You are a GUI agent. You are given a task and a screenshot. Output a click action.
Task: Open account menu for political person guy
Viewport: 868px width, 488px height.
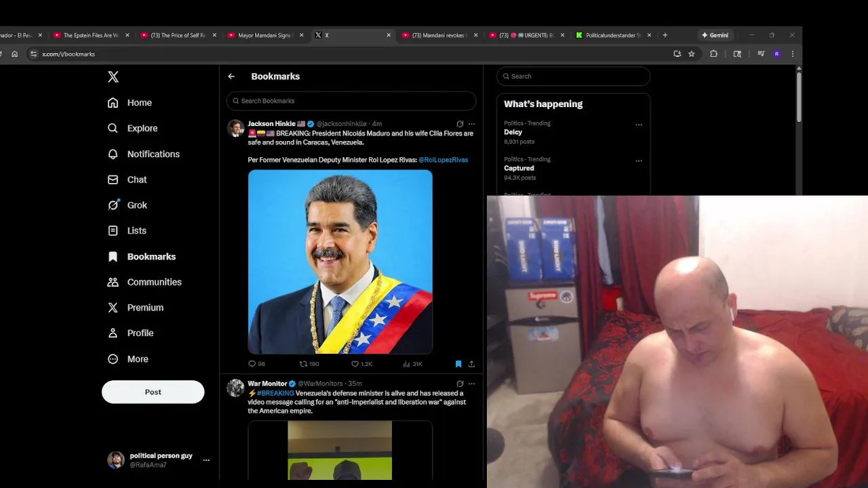point(159,460)
